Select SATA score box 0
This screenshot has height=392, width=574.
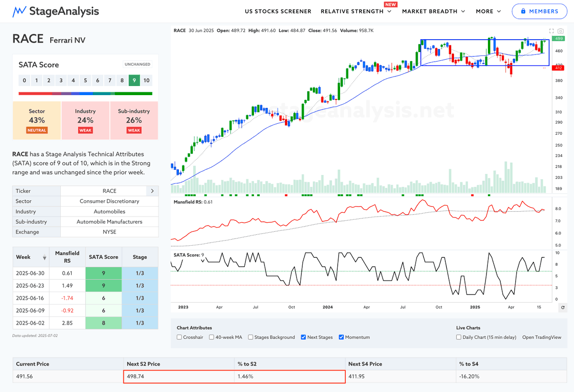tap(24, 80)
